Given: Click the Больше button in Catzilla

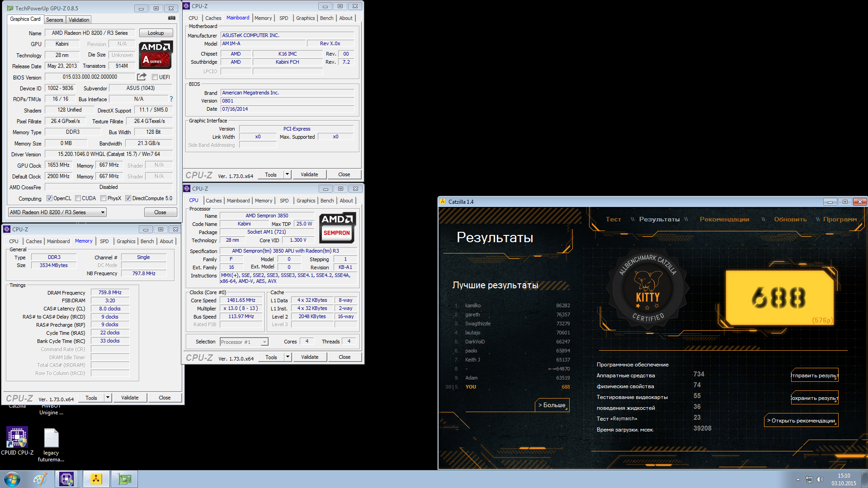Looking at the screenshot, I should click(552, 405).
